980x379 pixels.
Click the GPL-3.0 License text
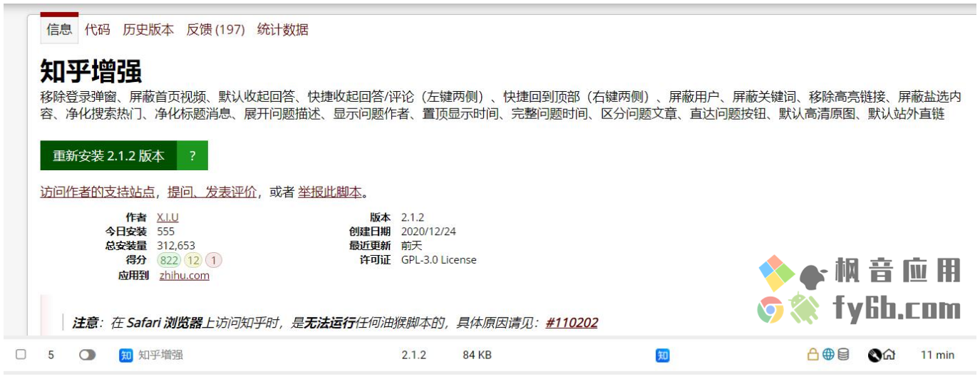tap(439, 260)
